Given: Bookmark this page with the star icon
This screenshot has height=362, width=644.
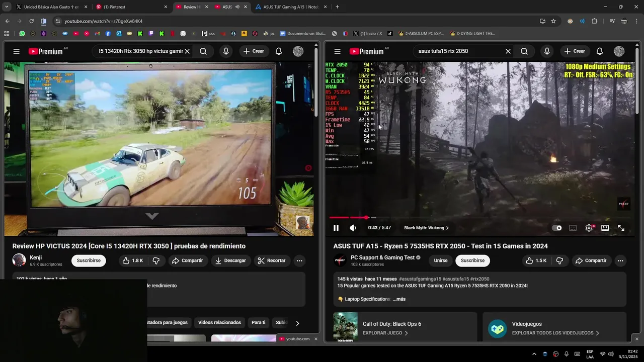Looking at the screenshot, I should 553,21.
